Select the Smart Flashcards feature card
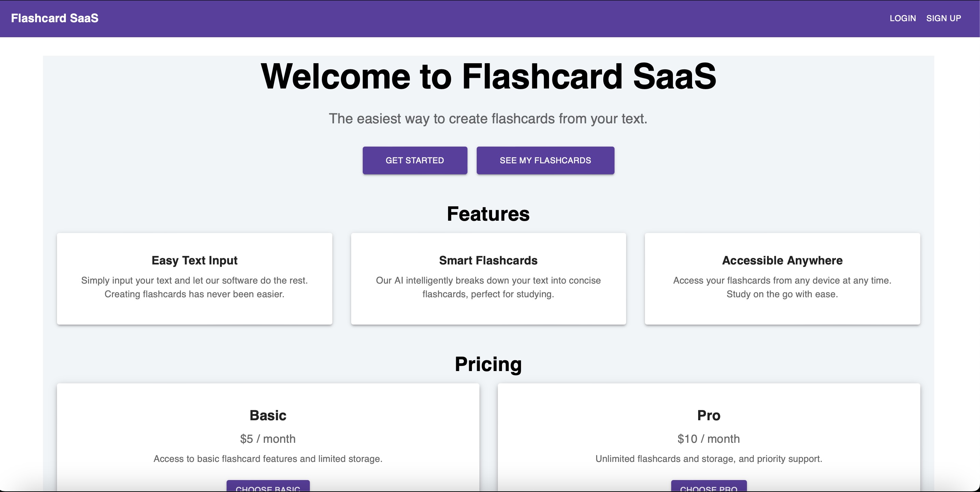Viewport: 980px width, 492px height. [x=488, y=279]
